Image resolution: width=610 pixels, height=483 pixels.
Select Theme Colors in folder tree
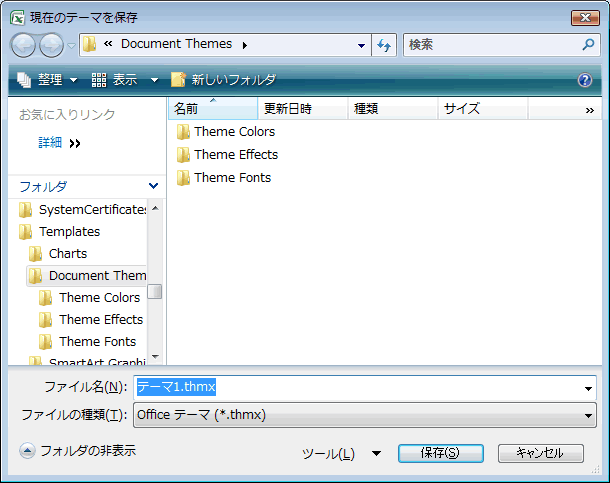[89, 298]
